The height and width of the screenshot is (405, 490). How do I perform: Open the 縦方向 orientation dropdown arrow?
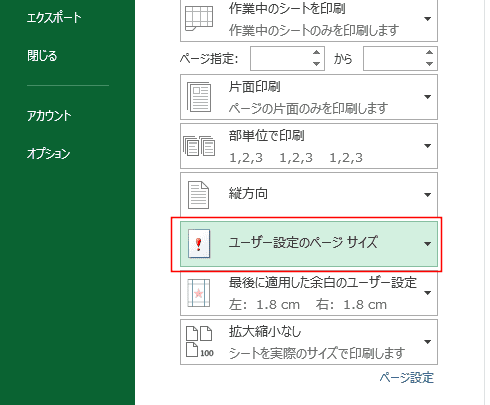point(428,195)
